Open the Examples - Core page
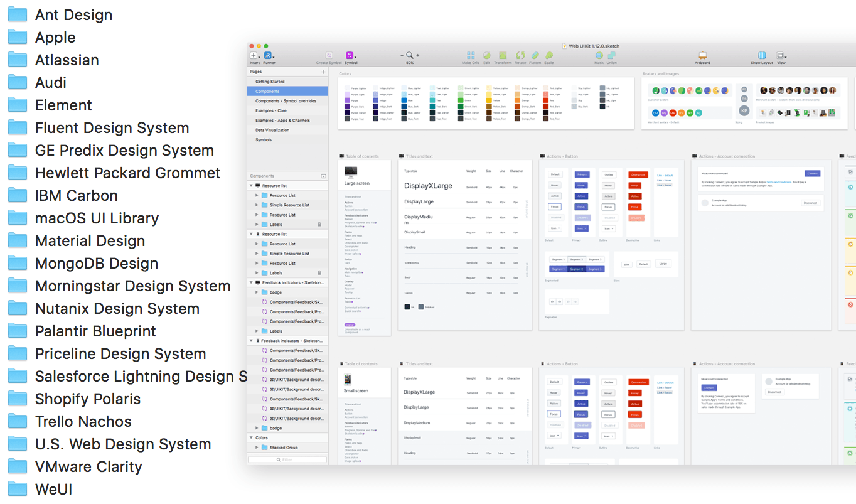 287,110
